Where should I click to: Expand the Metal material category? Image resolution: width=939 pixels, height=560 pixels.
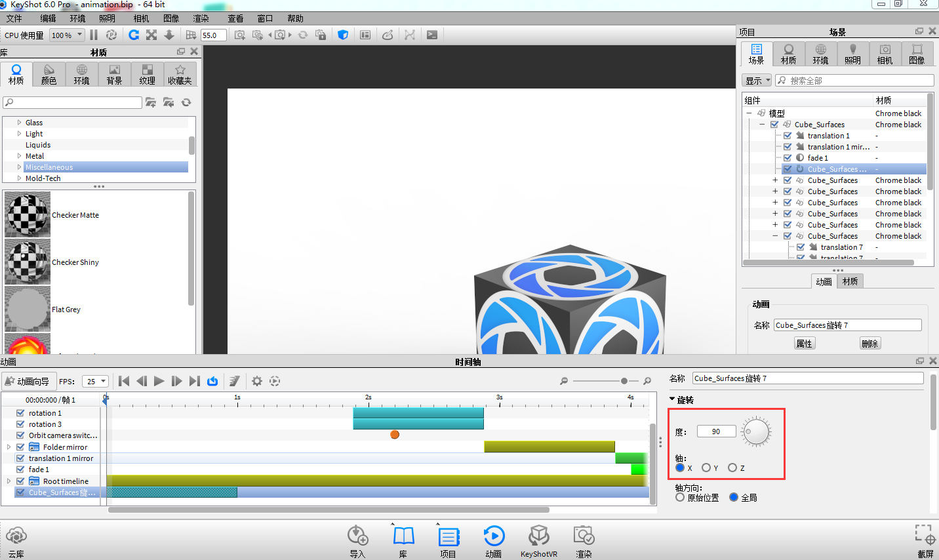19,156
